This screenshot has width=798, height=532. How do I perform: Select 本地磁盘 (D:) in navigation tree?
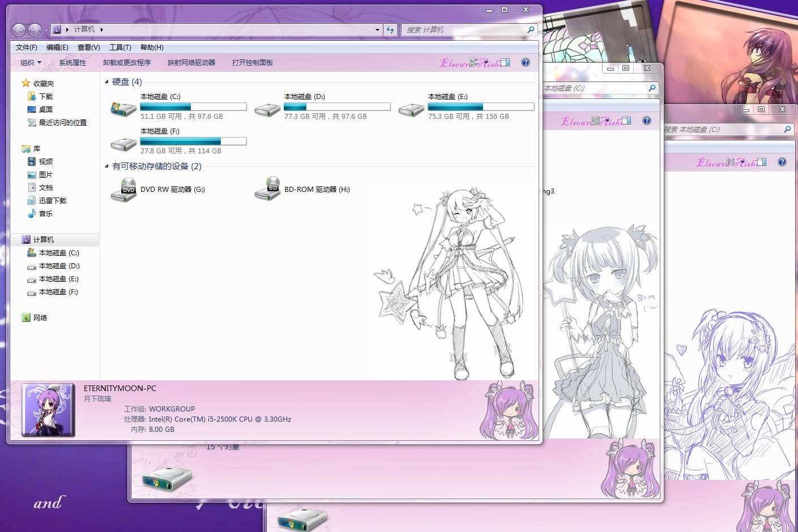59,266
